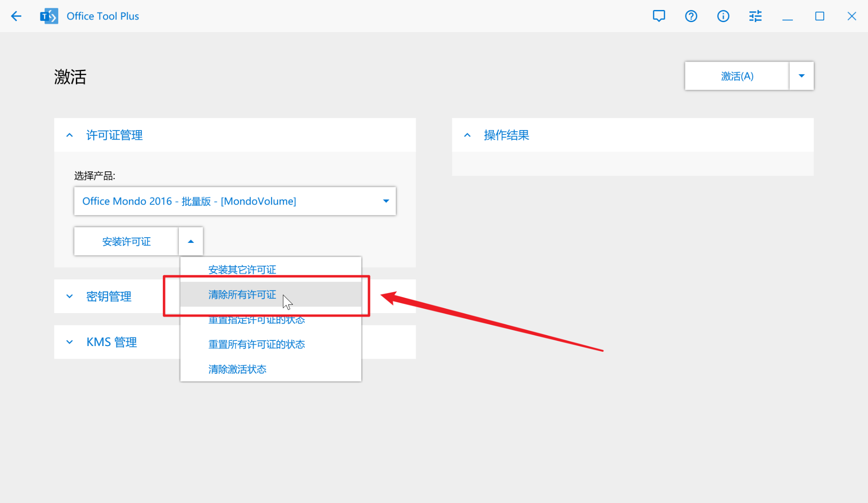Expand the KMS 管理 section
The width and height of the screenshot is (868, 503).
(69, 342)
